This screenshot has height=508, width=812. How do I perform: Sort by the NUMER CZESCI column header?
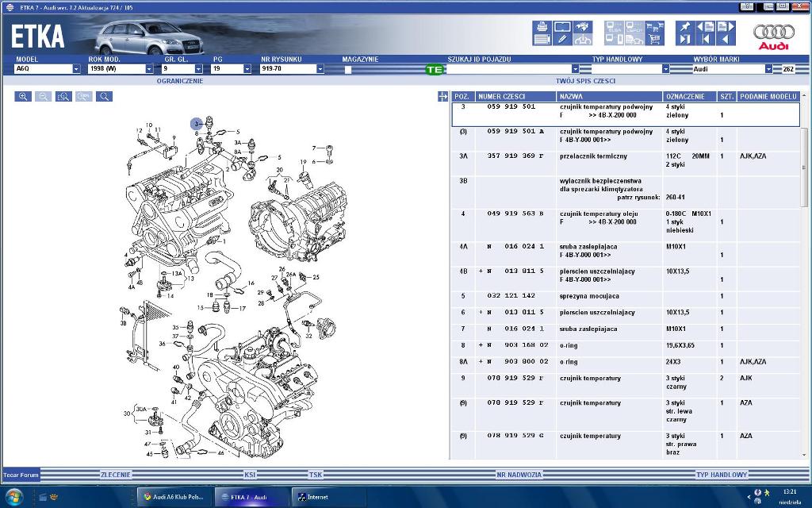tap(515, 96)
